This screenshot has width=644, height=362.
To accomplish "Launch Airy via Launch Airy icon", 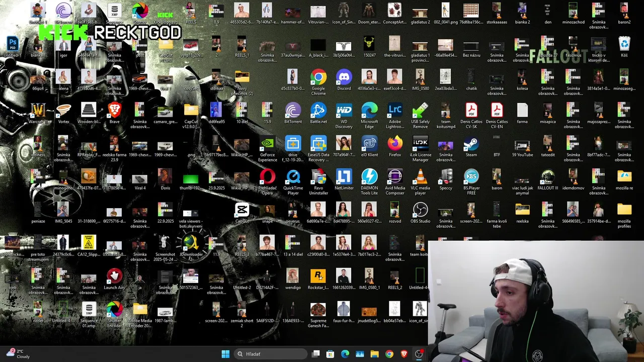I will click(114, 280).
